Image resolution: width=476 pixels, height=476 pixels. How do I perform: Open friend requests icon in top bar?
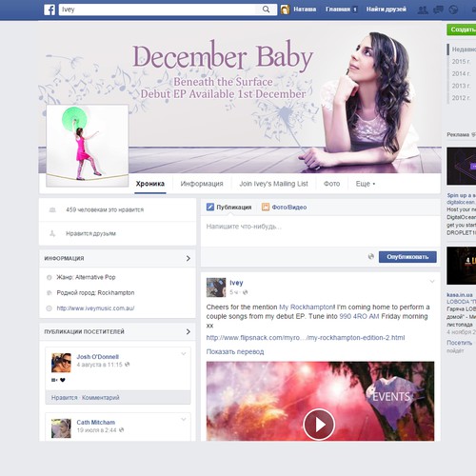tap(423, 10)
